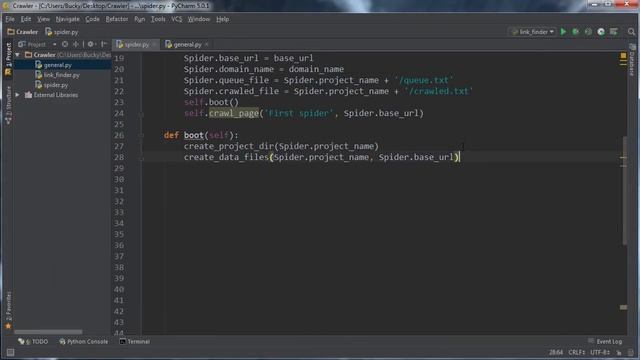
Task: Click the 28:64 cursor position indicator
Action: coord(556,352)
